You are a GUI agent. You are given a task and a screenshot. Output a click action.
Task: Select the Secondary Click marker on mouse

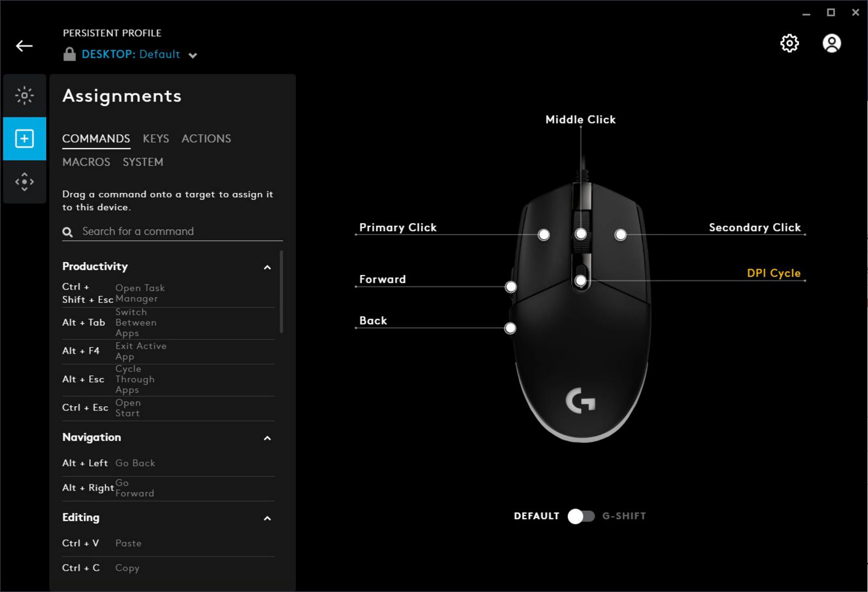[620, 235]
